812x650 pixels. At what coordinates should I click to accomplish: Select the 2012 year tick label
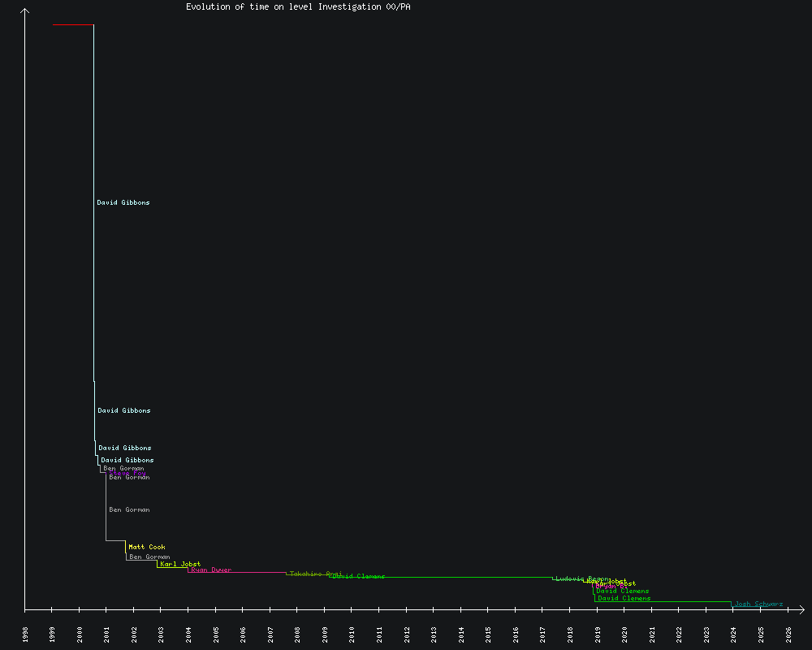(407, 634)
